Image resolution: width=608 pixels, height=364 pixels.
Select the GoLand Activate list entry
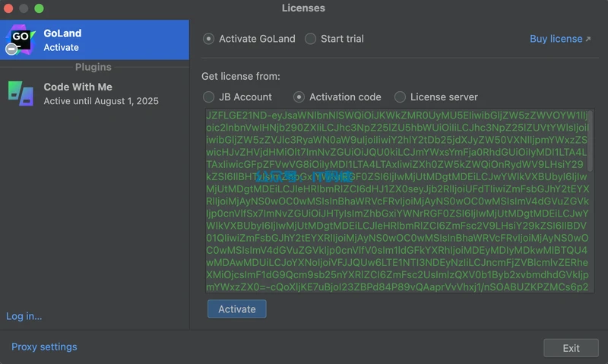pos(94,40)
